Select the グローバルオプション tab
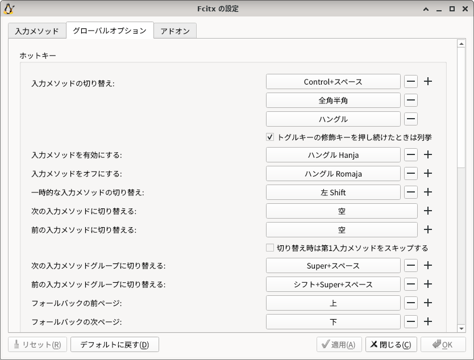This screenshot has height=360, width=474. pos(110,31)
